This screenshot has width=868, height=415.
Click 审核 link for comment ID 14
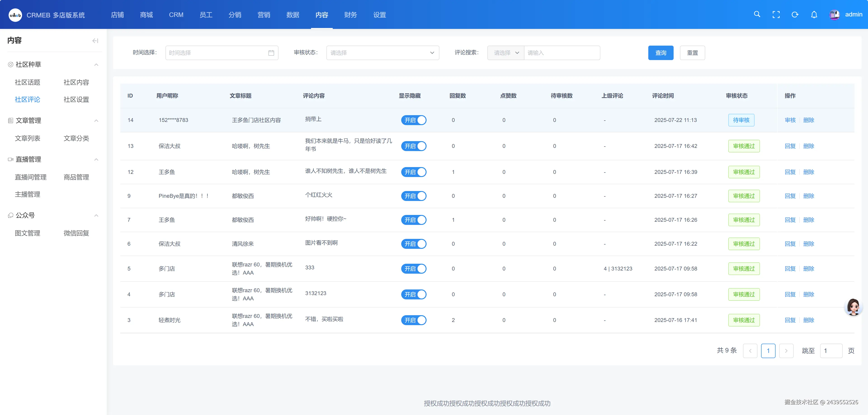(790, 120)
